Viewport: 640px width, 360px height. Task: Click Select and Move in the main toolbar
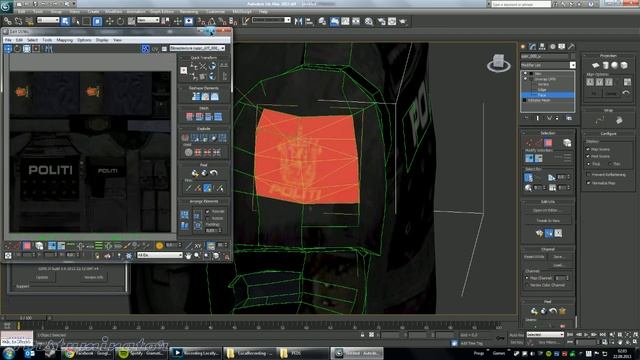[109, 21]
